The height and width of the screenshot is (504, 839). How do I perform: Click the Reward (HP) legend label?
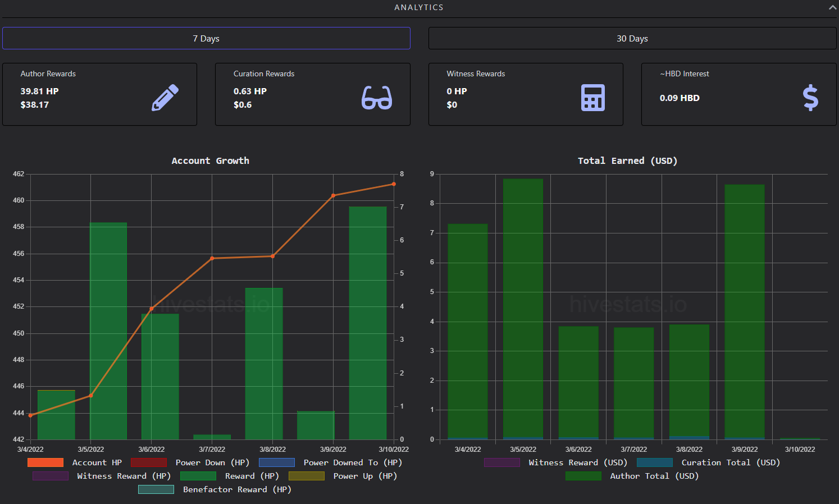tap(252, 476)
